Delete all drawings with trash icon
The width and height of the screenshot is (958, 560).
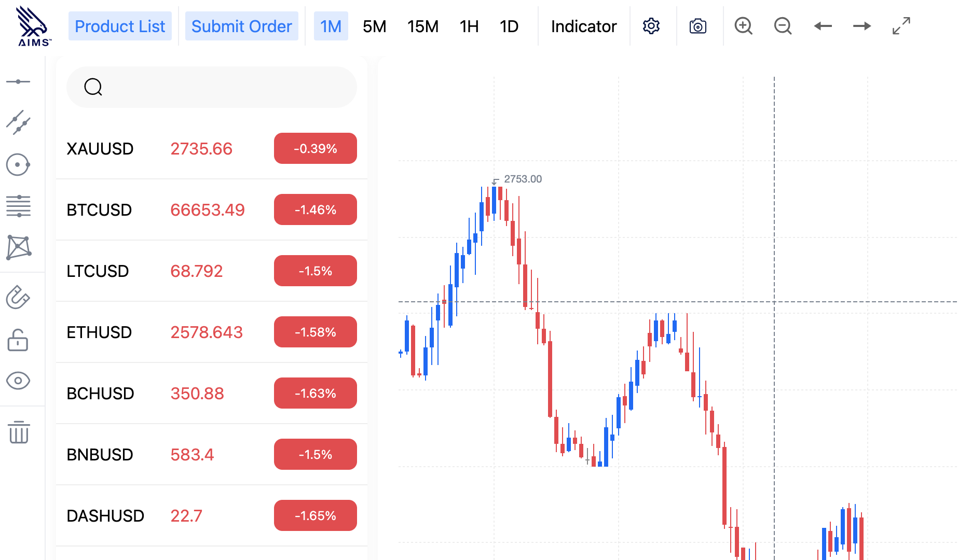click(19, 432)
